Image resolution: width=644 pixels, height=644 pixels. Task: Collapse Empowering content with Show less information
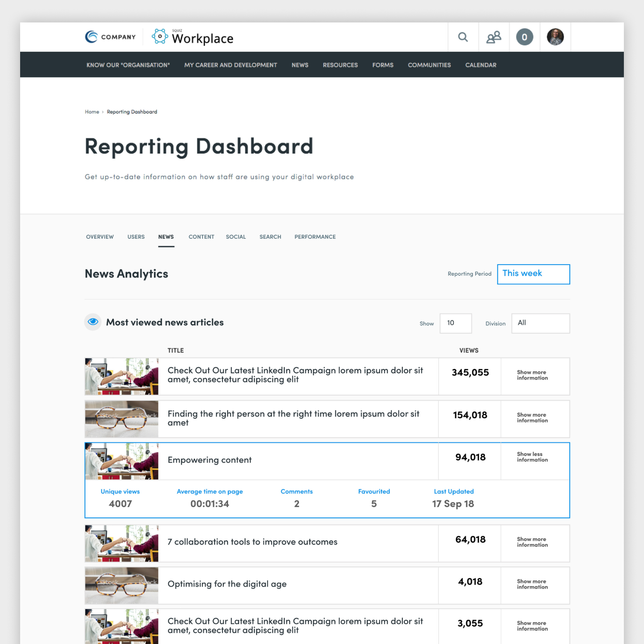coord(532,457)
